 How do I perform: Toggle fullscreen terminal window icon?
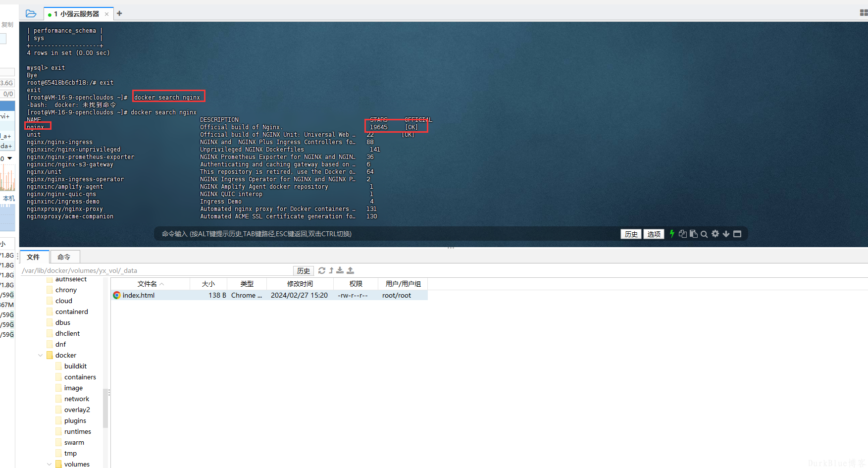tap(737, 234)
